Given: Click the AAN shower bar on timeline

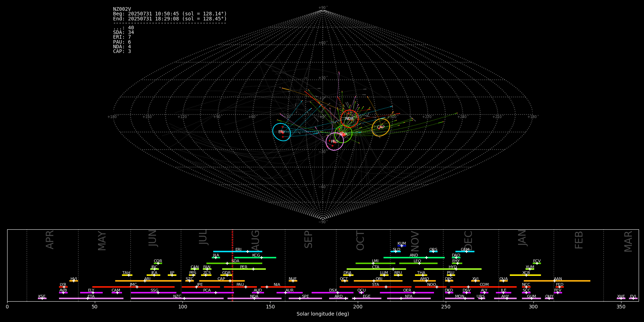Looking at the screenshot, I should (x=557, y=281).
